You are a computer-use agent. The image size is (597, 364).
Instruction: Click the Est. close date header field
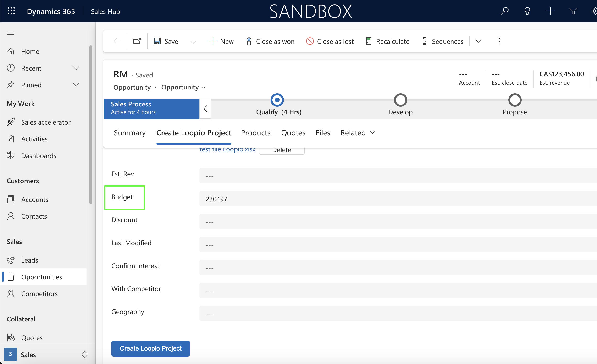509,78
